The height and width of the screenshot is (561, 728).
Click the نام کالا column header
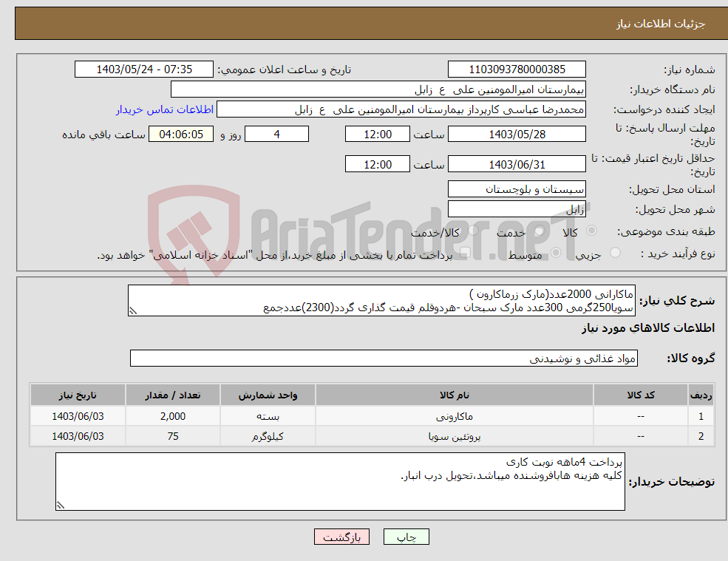point(455,395)
